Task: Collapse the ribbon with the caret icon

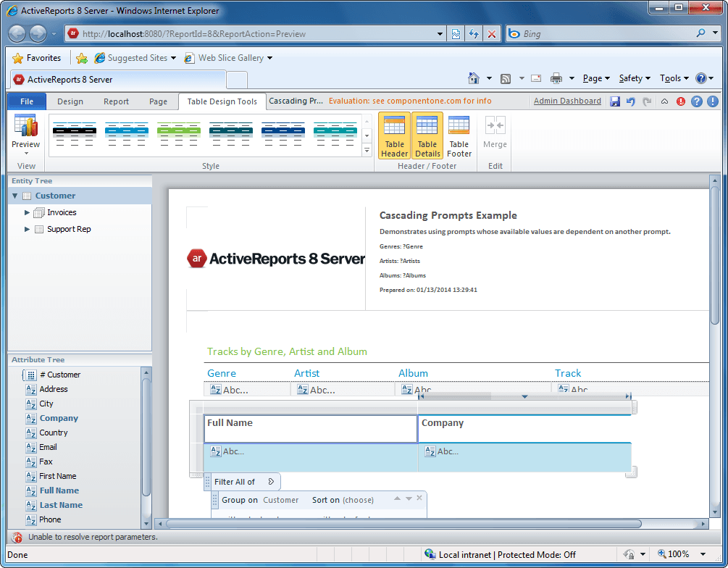Action: point(664,101)
